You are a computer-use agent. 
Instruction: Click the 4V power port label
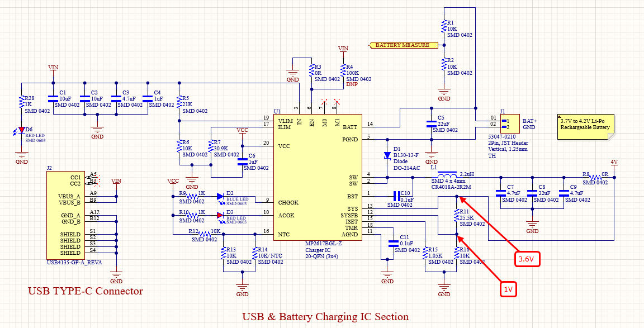[614, 163]
